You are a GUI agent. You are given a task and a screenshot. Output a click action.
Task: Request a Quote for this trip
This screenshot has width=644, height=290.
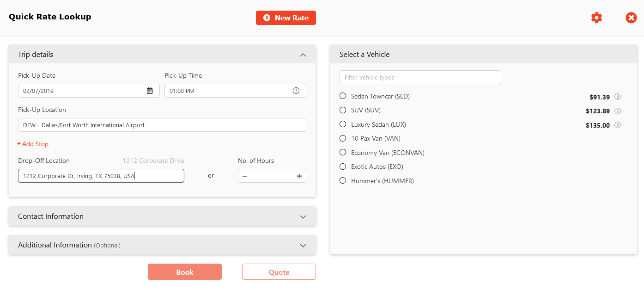tap(279, 271)
